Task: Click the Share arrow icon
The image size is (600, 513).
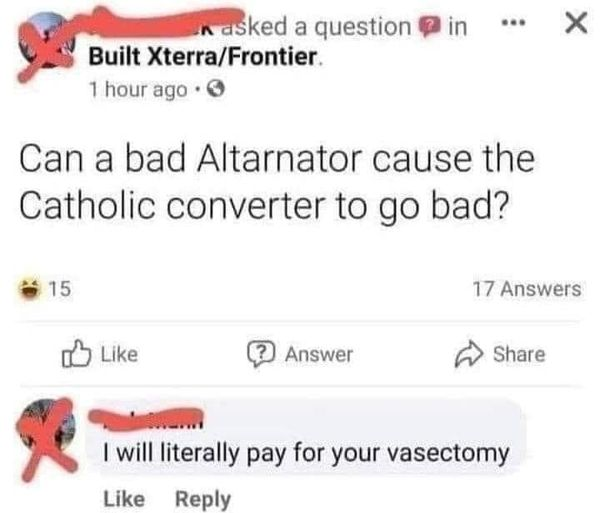Action: pos(468,354)
